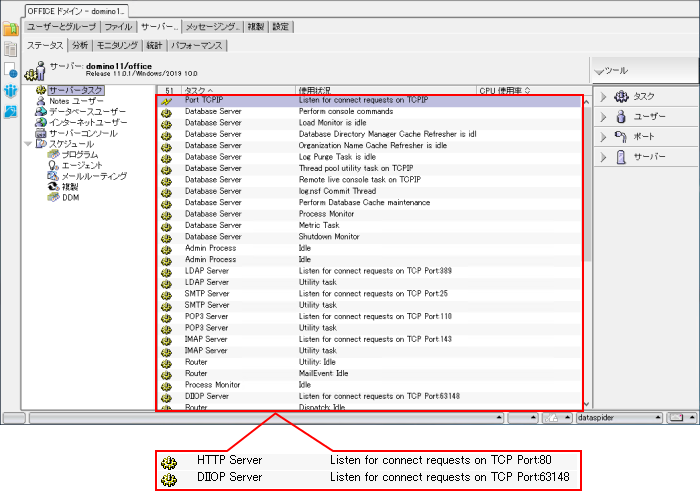Click the サーバーコンソール icon

(40, 133)
